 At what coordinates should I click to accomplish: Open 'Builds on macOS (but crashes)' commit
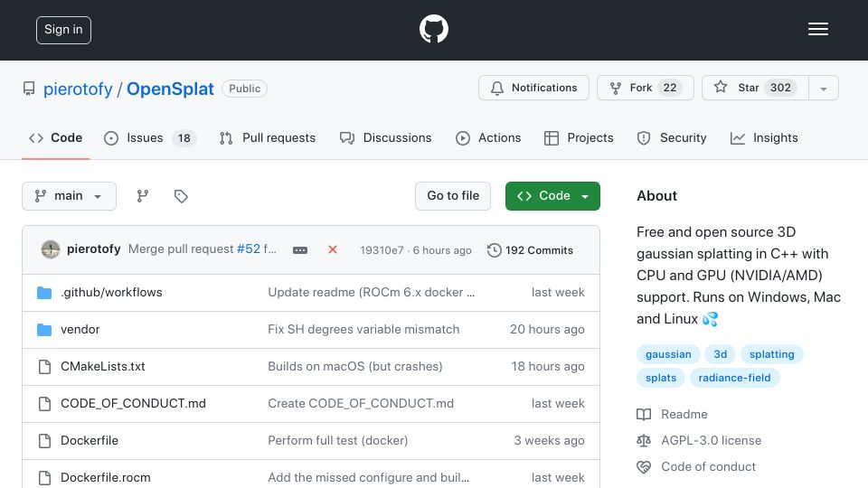click(x=355, y=366)
